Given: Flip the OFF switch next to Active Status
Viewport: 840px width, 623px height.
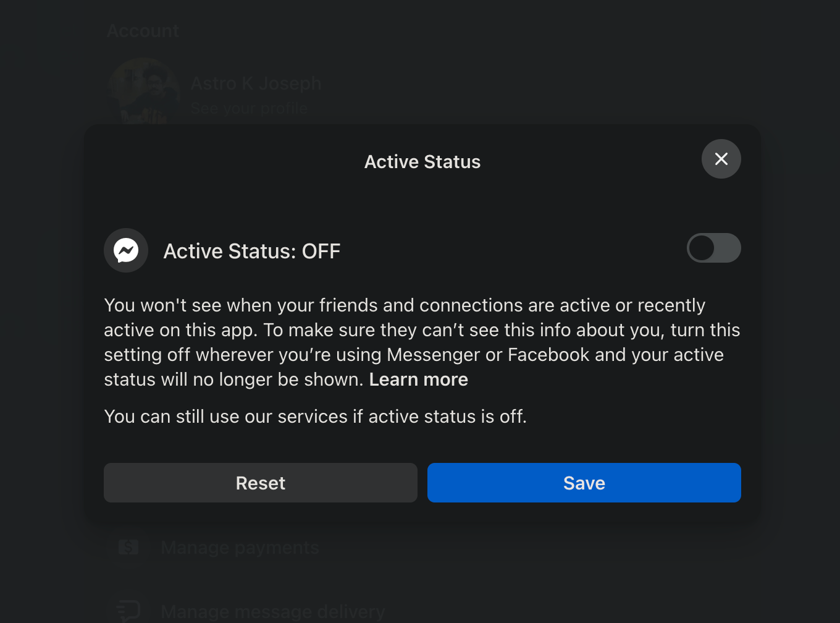Looking at the screenshot, I should point(713,248).
